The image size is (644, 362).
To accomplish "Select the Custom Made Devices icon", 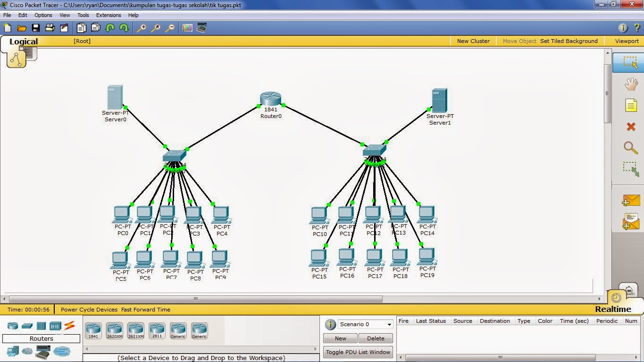I will [43, 351].
